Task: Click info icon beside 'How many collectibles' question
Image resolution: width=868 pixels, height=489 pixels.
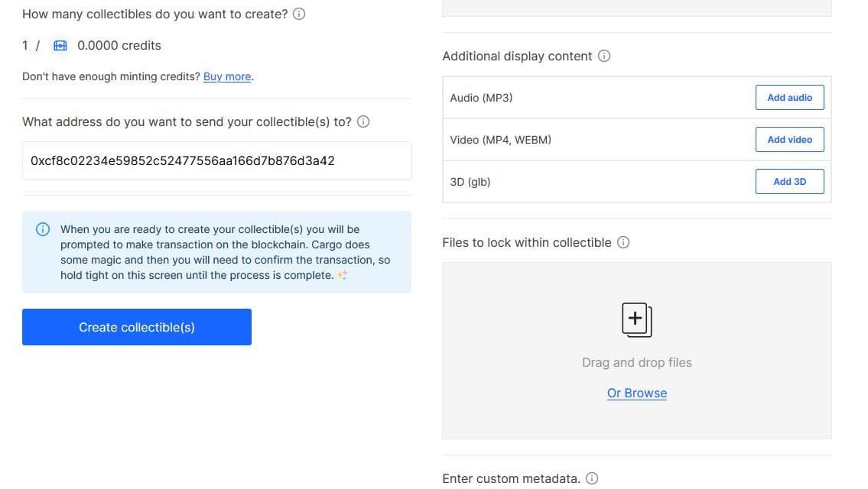Action: pos(300,14)
